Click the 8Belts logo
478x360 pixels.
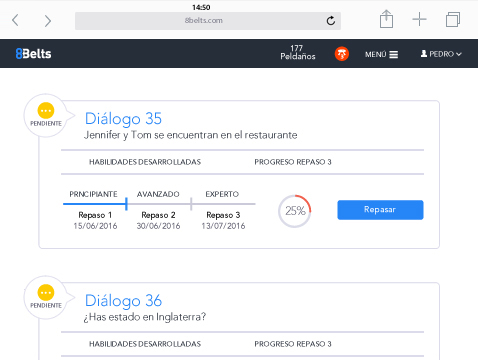click(33, 54)
